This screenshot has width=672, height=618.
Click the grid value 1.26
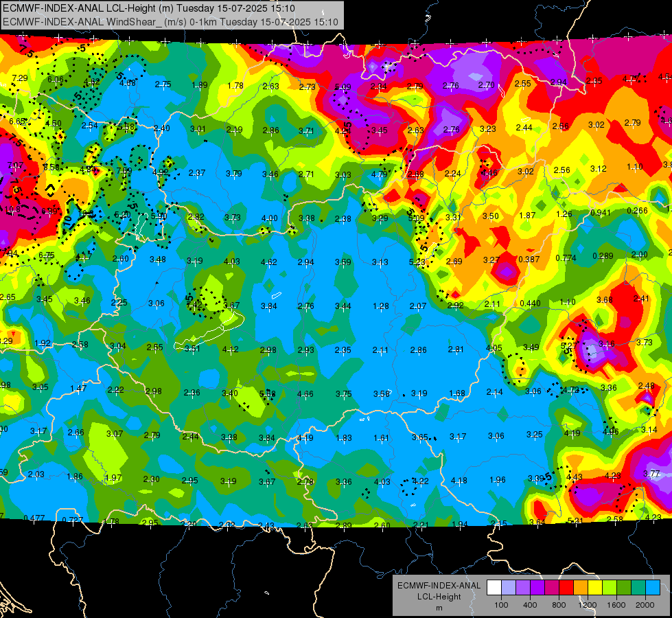[564, 214]
